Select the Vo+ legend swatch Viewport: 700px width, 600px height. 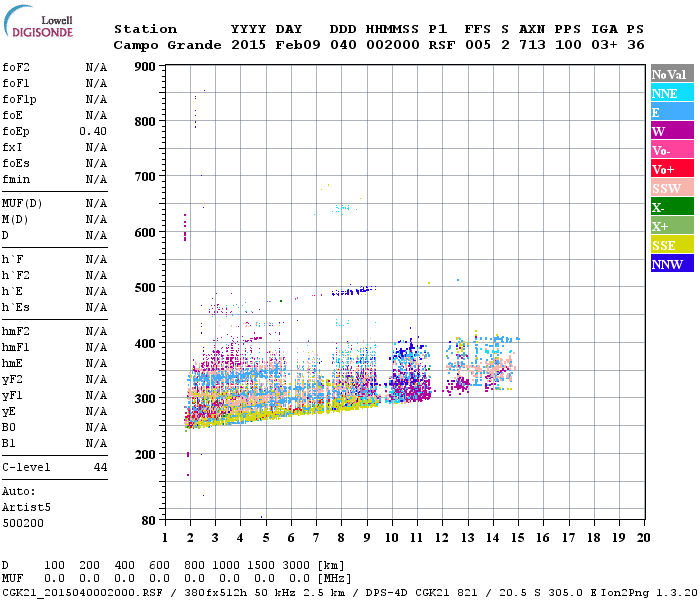(672, 169)
